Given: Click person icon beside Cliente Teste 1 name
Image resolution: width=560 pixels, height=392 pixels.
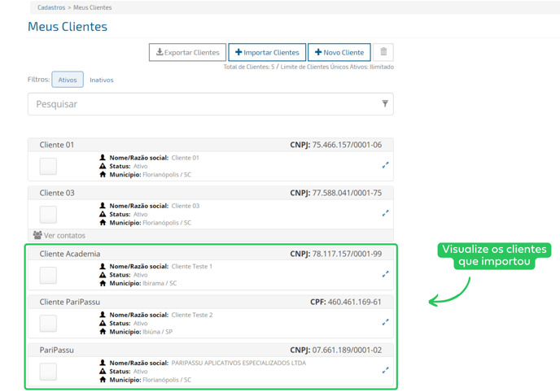Looking at the screenshot, I should [103, 266].
